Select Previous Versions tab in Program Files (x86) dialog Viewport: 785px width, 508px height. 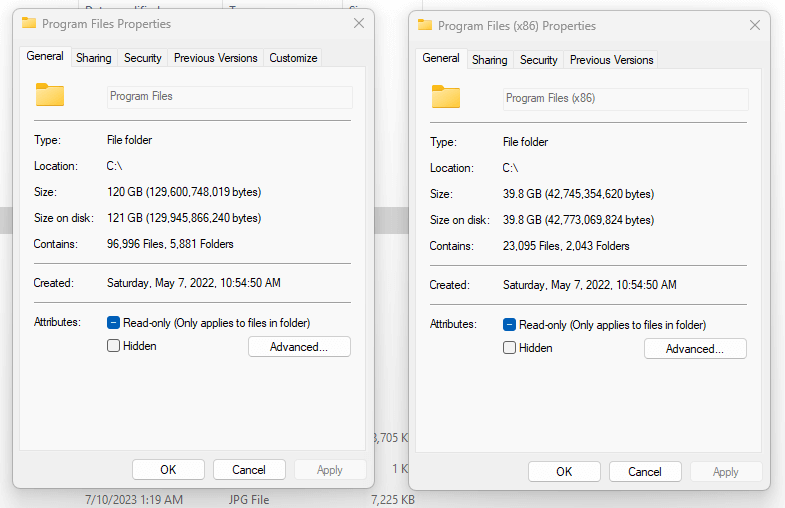click(611, 60)
